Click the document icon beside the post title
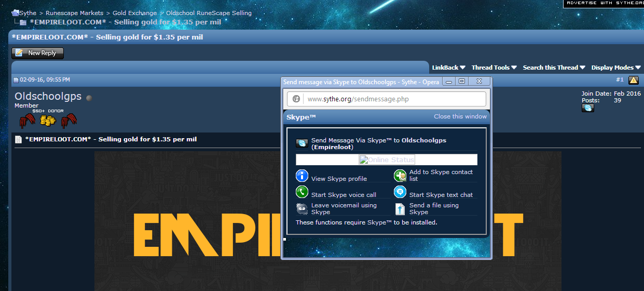 [18, 139]
